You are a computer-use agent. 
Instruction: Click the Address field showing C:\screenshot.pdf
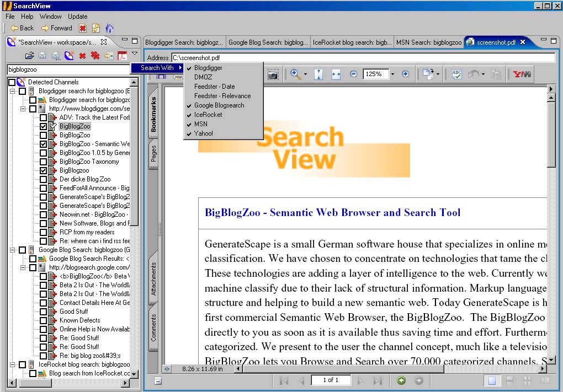pyautogui.click(x=363, y=58)
